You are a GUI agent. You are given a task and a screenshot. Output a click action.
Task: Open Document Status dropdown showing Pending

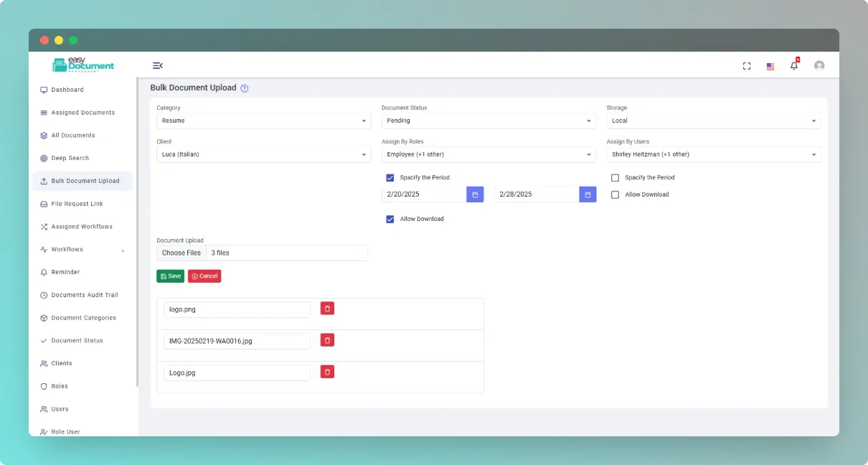(489, 121)
